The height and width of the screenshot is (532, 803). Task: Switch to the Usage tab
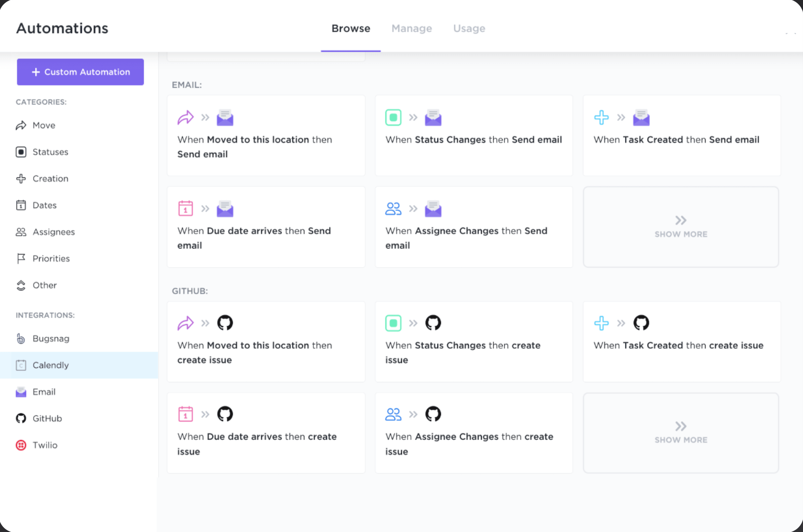point(470,28)
